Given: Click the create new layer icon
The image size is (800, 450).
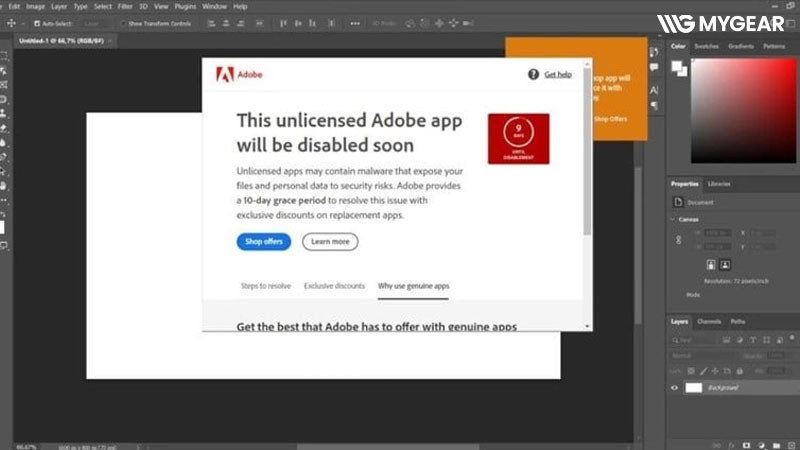Looking at the screenshot, I should click(x=791, y=445).
